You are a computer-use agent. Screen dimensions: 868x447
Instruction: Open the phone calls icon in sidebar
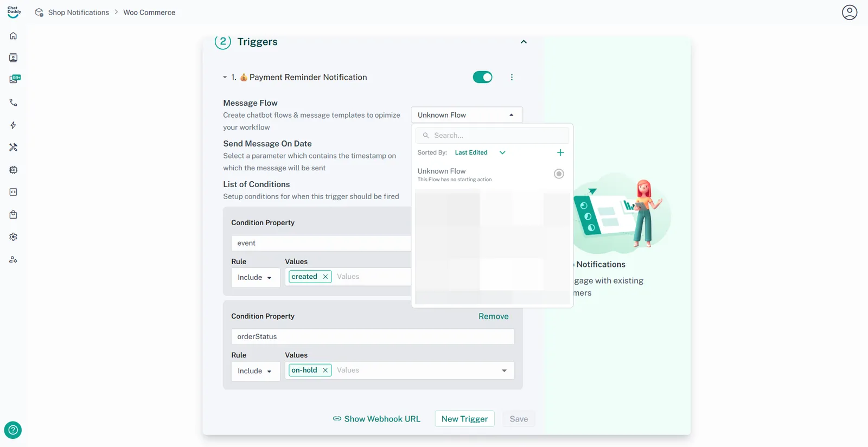[14, 103]
